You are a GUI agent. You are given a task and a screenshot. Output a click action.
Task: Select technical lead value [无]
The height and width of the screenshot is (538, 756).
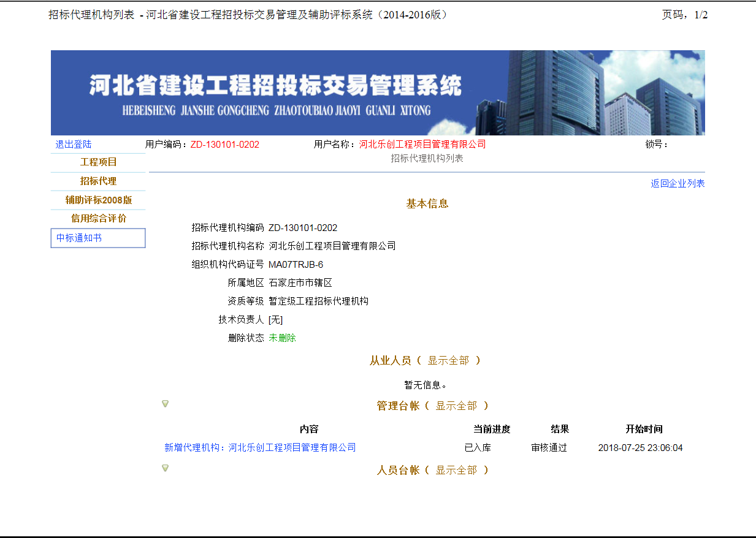[x=275, y=320]
